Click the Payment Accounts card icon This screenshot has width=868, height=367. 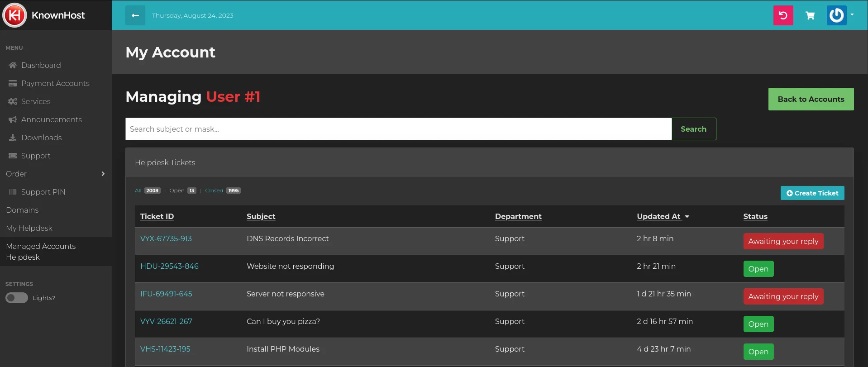(13, 83)
